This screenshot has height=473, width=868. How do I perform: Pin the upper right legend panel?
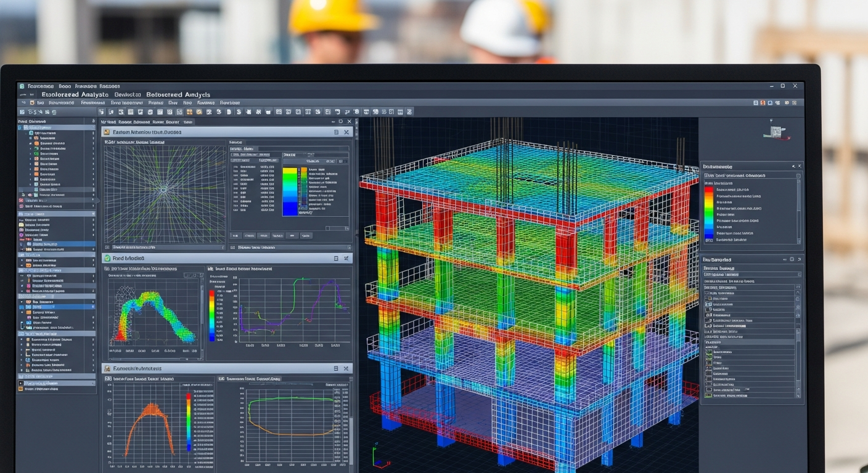793,166
